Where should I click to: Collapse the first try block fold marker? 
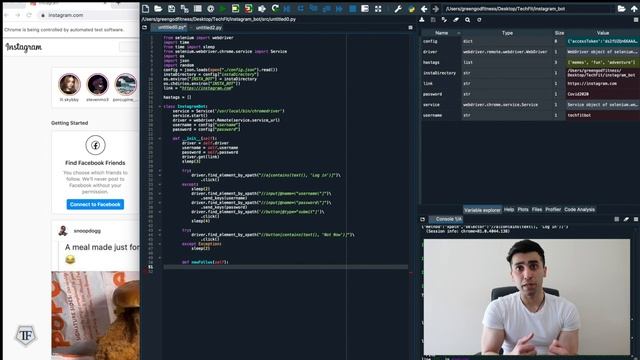tap(160, 171)
